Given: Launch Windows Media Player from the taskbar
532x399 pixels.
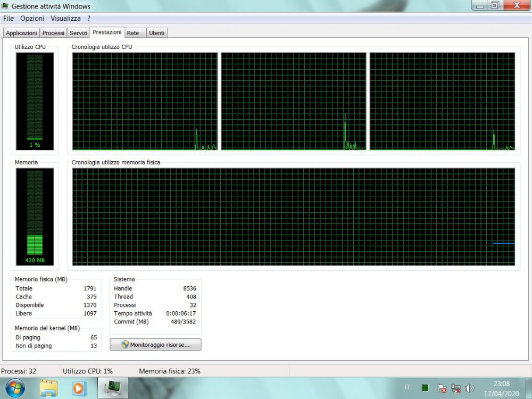Looking at the screenshot, I should click(x=79, y=388).
